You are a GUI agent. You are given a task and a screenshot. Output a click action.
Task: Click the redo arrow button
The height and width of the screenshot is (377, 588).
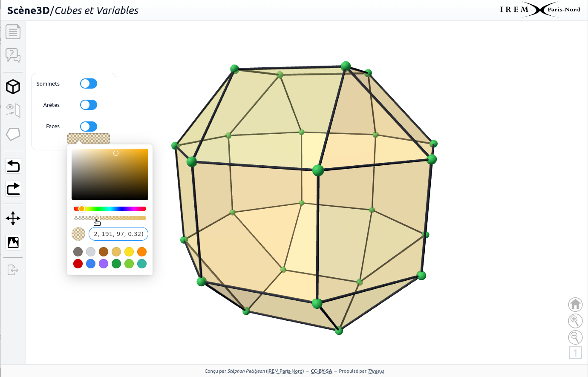point(13,189)
